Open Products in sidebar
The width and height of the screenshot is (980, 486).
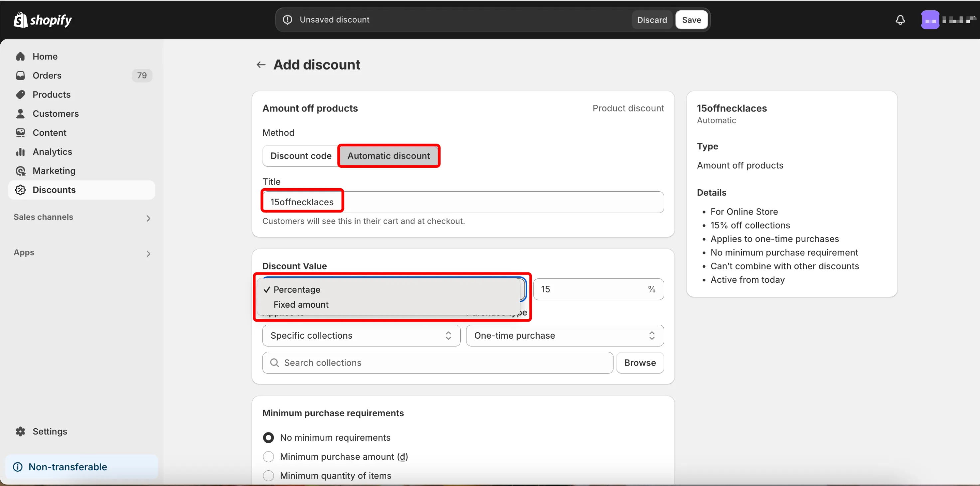(82, 94)
